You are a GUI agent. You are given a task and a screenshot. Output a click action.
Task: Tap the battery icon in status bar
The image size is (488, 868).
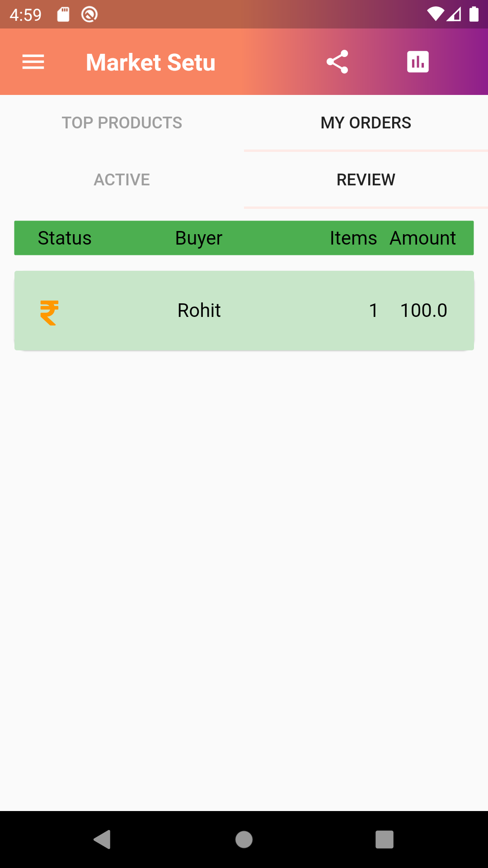coord(474,14)
